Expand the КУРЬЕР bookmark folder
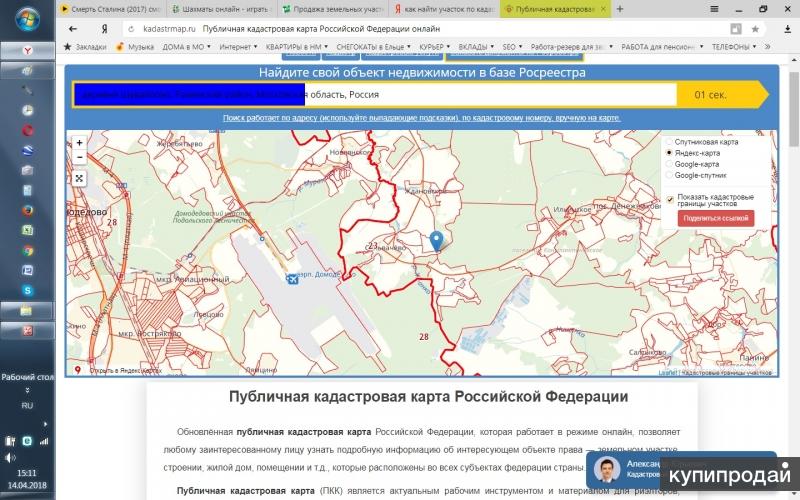The image size is (800, 500). [x=435, y=46]
